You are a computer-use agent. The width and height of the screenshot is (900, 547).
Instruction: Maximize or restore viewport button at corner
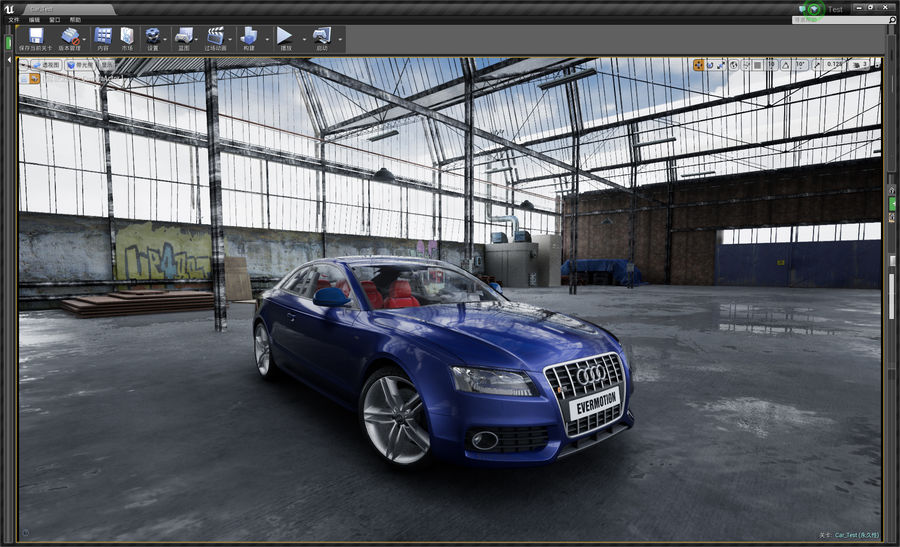point(876,65)
